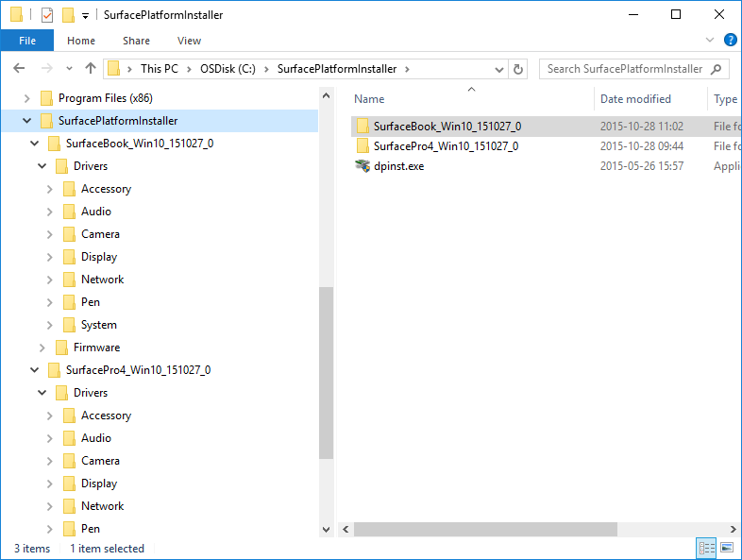This screenshot has height=560, width=742.
Task: Click the address bar folder icon
Action: coord(113,69)
